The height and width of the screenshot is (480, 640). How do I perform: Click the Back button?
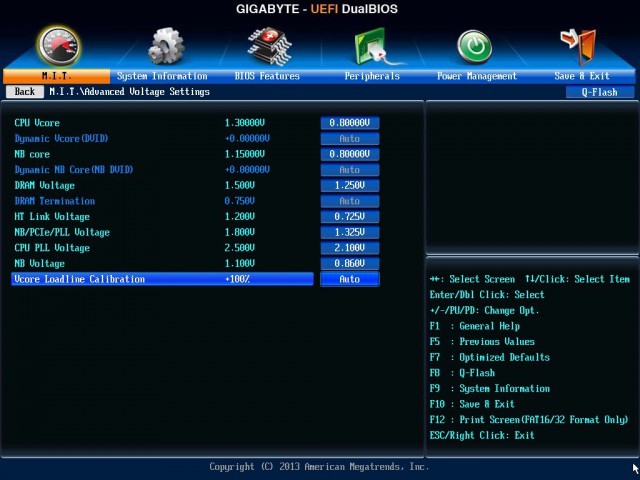25,91
